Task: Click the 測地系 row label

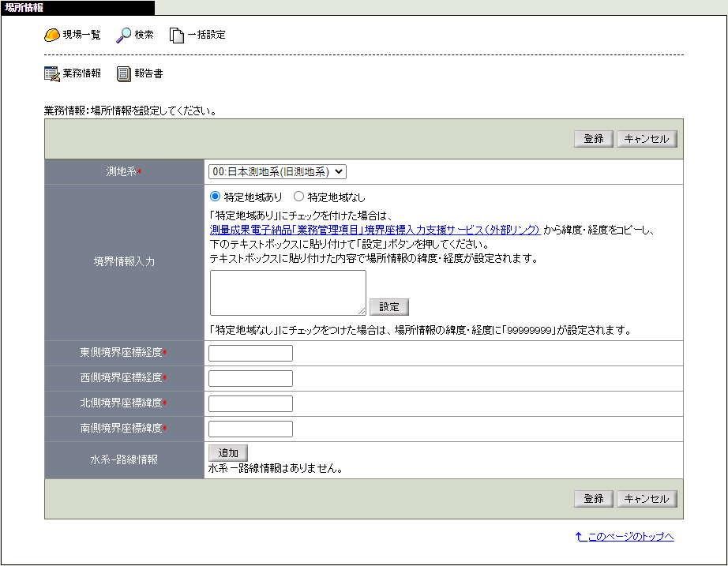Action: 123,172
